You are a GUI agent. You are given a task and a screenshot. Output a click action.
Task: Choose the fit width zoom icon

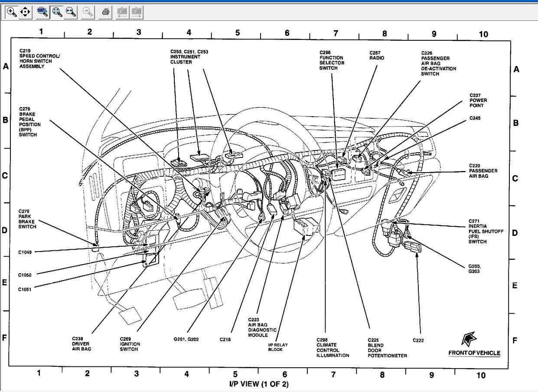pos(71,12)
